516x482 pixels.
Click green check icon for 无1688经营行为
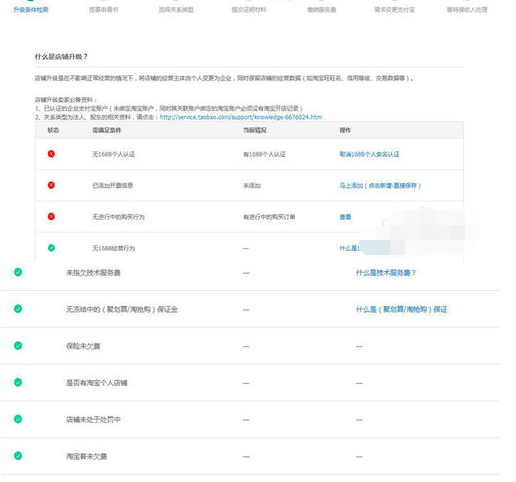[x=51, y=248]
